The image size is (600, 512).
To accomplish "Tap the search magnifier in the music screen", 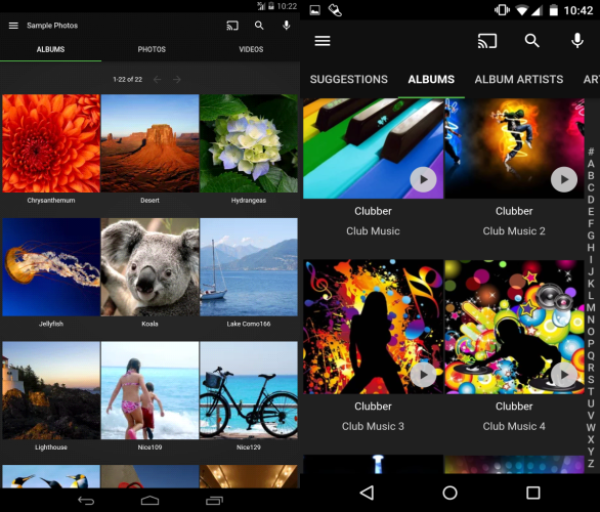I will pos(532,41).
